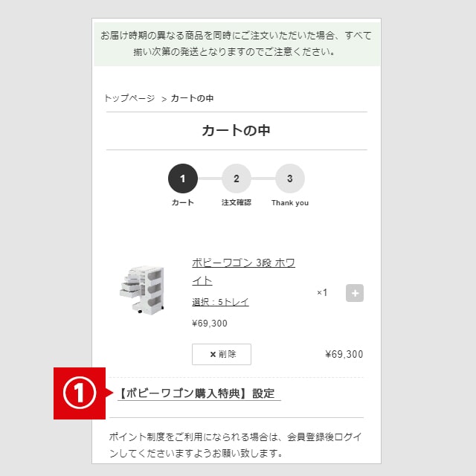Click the カート step label
The width and height of the screenshot is (476, 476).
[x=183, y=202]
